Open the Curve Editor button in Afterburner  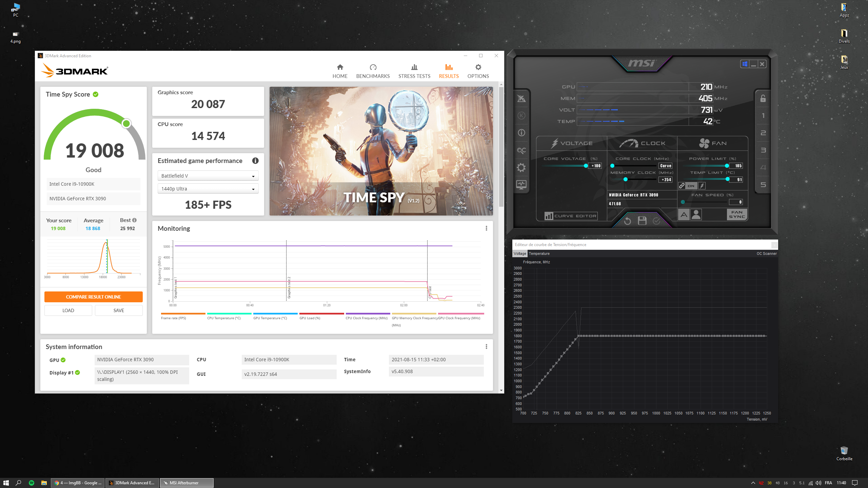[x=571, y=216]
